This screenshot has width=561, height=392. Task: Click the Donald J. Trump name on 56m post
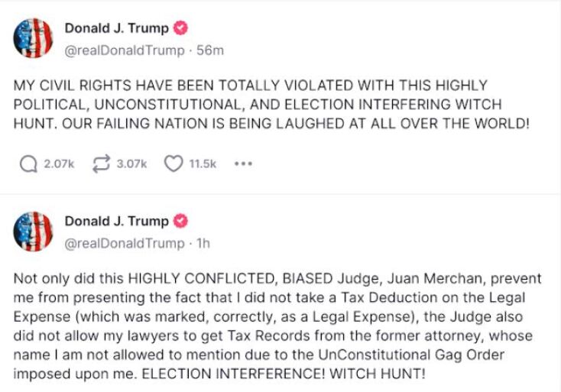(x=116, y=29)
